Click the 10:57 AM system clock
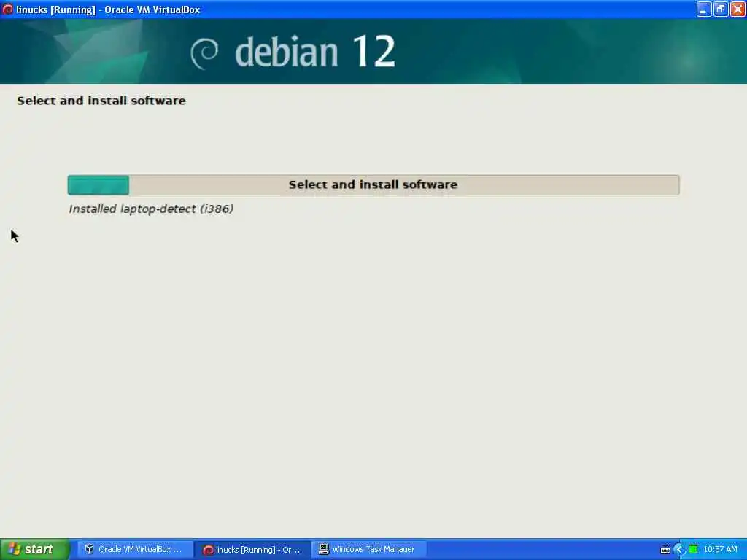747x560 pixels. (x=720, y=550)
